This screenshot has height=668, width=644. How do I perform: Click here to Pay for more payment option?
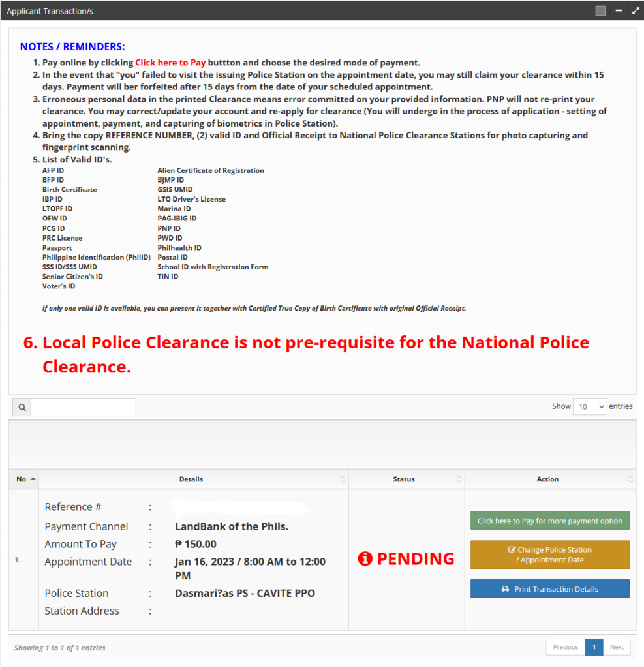click(549, 521)
